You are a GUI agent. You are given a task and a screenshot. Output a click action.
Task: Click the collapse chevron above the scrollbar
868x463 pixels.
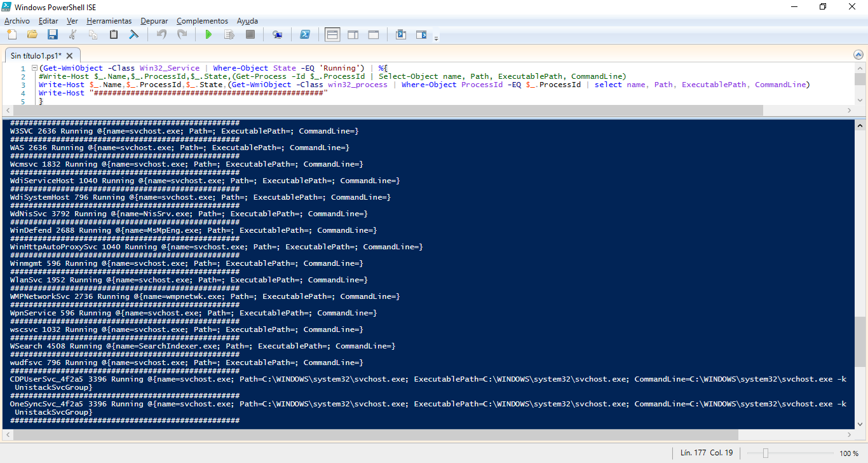(x=859, y=55)
